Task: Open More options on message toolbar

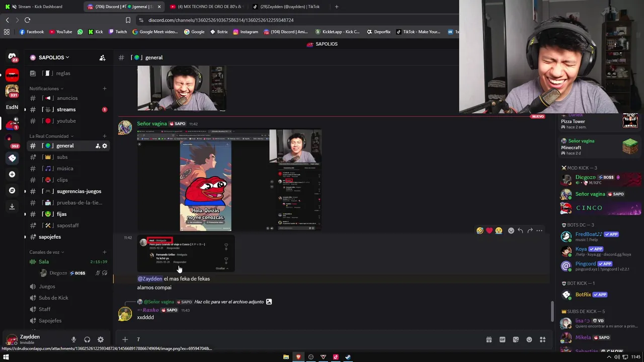Action: tap(539, 231)
